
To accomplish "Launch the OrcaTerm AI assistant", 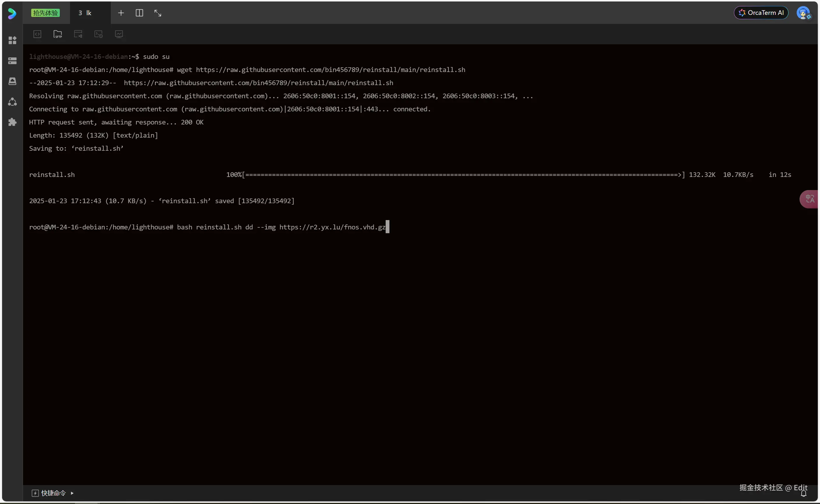I will click(x=761, y=13).
